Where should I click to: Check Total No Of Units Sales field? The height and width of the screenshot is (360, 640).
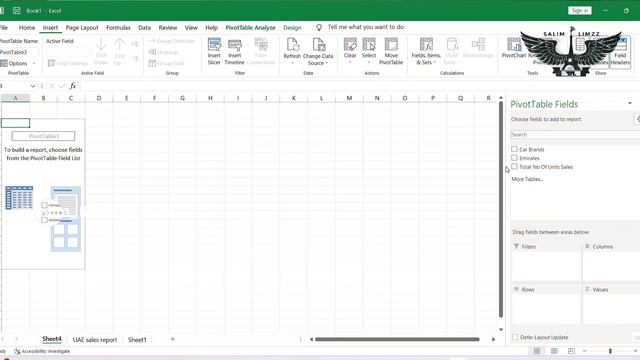tap(514, 167)
